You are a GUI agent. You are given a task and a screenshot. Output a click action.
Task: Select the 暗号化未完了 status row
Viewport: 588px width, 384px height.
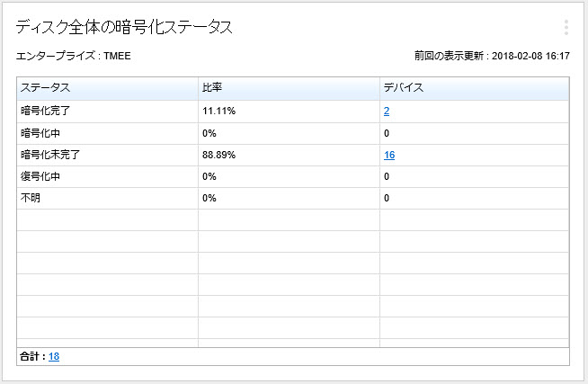click(x=49, y=155)
